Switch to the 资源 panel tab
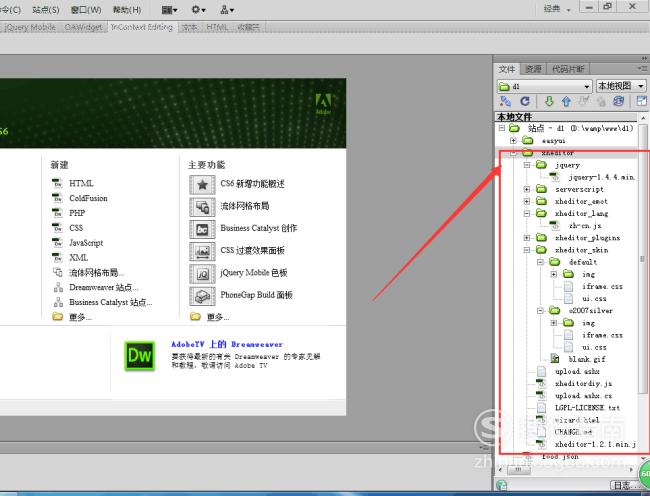The image size is (650, 496). (533, 69)
